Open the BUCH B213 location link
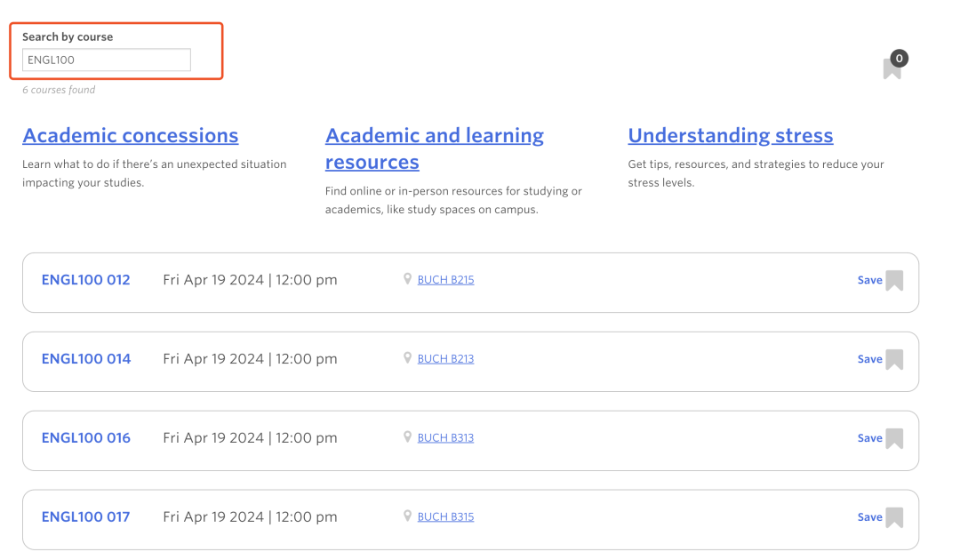 [446, 359]
